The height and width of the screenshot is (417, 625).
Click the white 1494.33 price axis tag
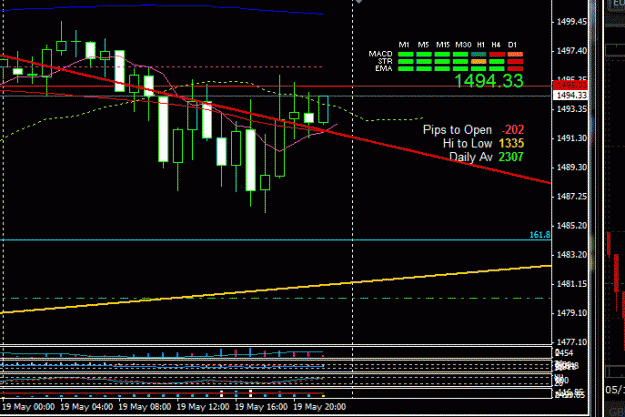pos(570,95)
